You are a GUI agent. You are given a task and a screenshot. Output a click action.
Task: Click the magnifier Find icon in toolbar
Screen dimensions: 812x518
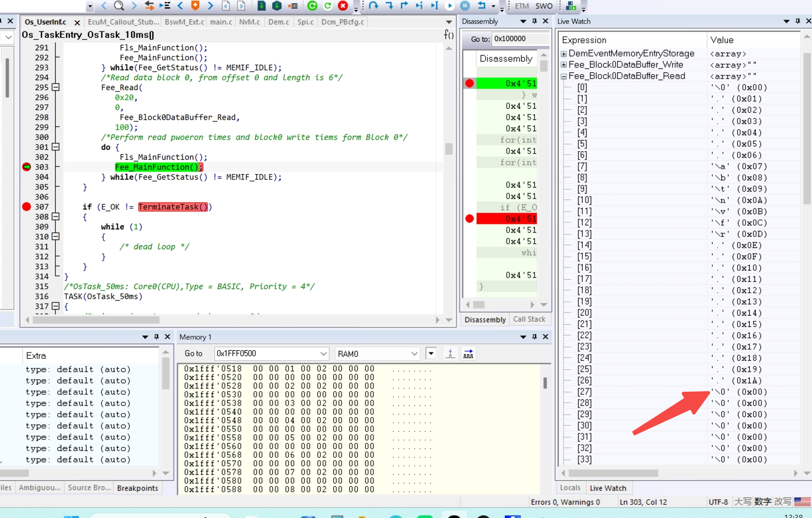click(x=119, y=6)
